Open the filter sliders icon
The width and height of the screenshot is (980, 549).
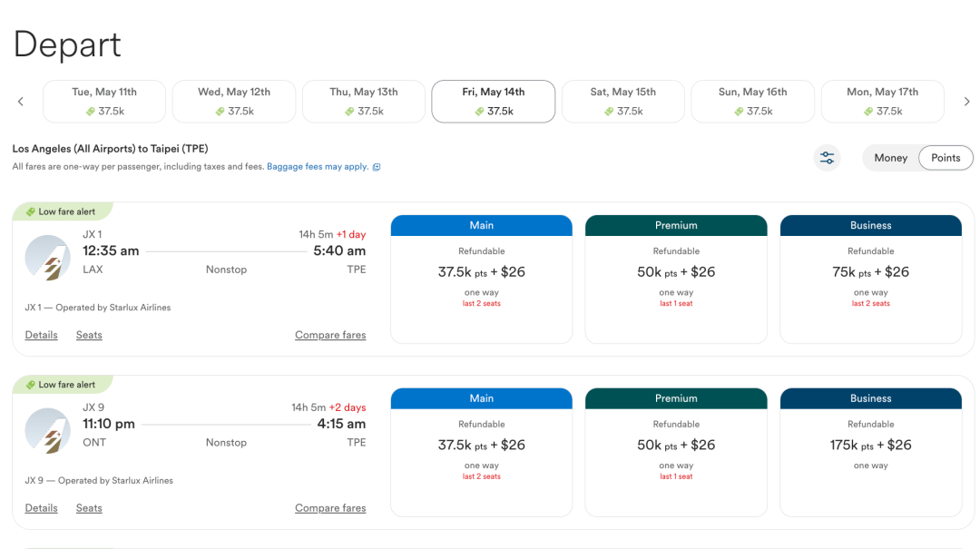[827, 158]
